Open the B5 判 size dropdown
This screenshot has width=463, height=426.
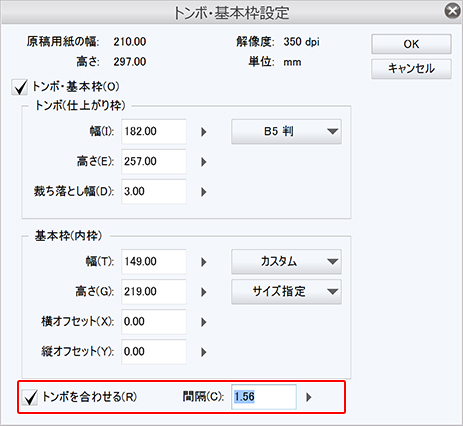click(x=286, y=132)
